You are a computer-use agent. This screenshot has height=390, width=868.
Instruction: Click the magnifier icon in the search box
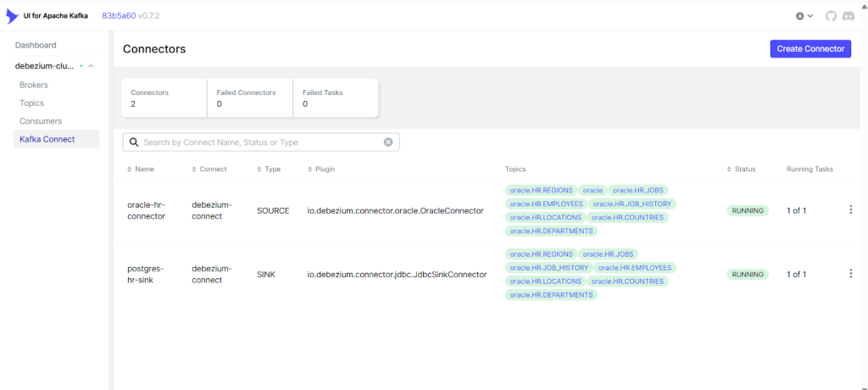click(x=134, y=142)
